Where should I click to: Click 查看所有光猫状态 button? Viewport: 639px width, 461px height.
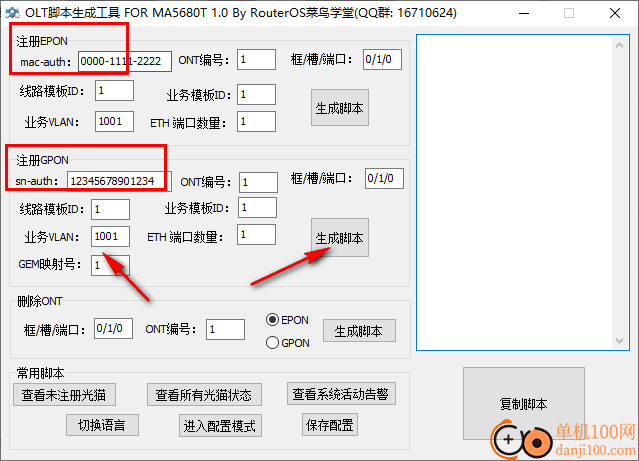tap(204, 395)
